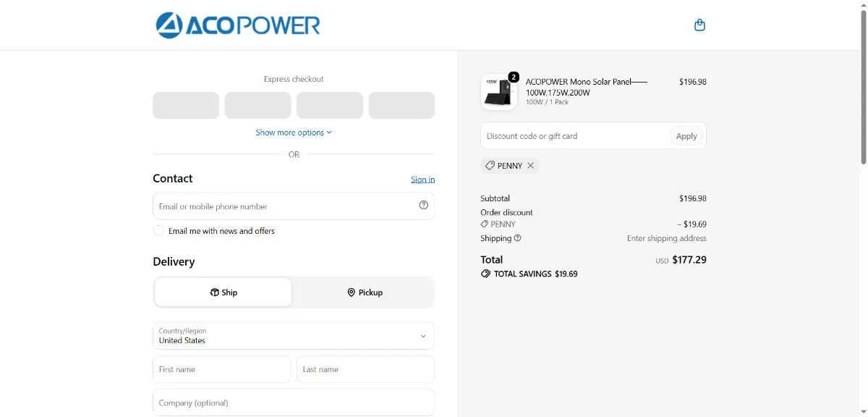Select the Ship delivery option
Screen dimensions: 868x417
coord(224,292)
